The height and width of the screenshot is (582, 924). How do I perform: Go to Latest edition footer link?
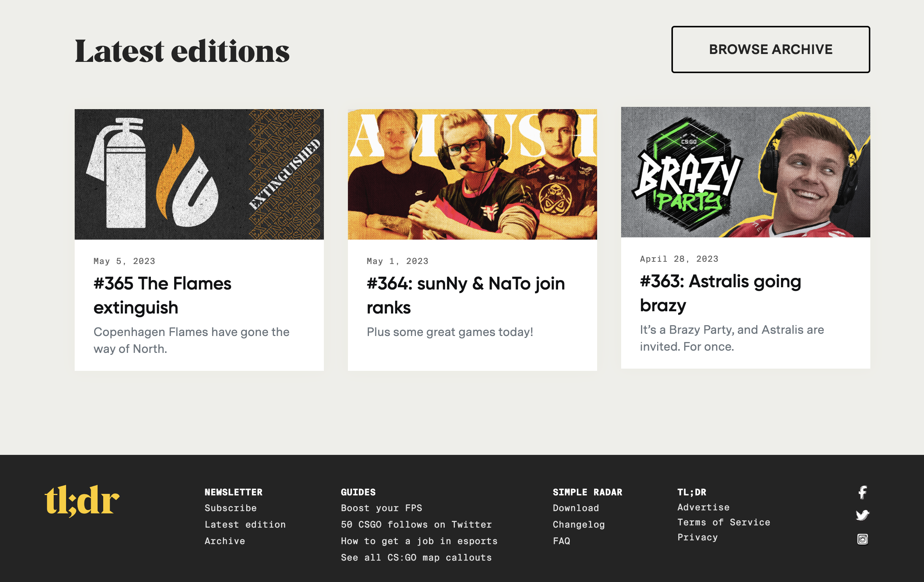pyautogui.click(x=245, y=525)
